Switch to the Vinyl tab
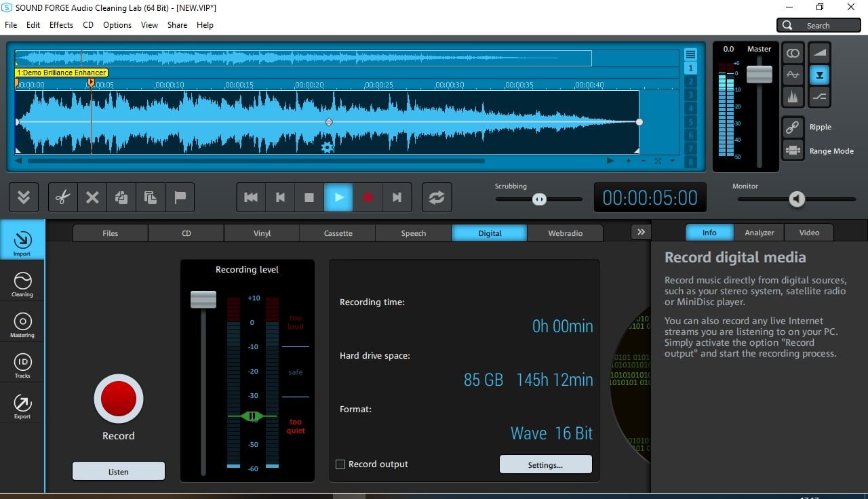This screenshot has height=499, width=868. click(x=262, y=233)
